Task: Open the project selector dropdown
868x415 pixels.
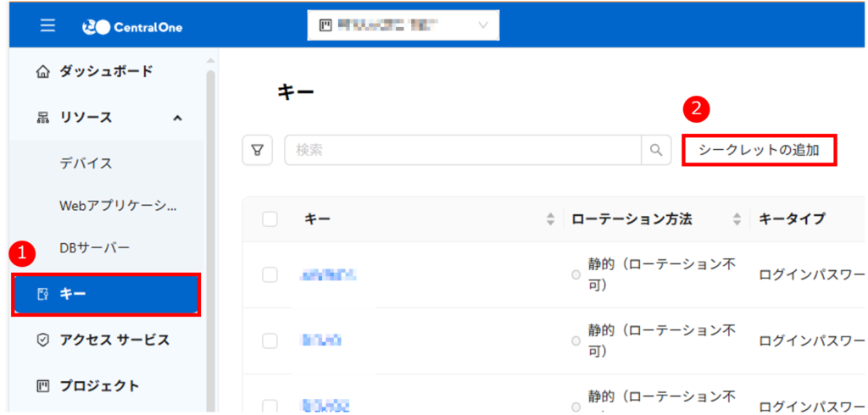Action: [403, 25]
